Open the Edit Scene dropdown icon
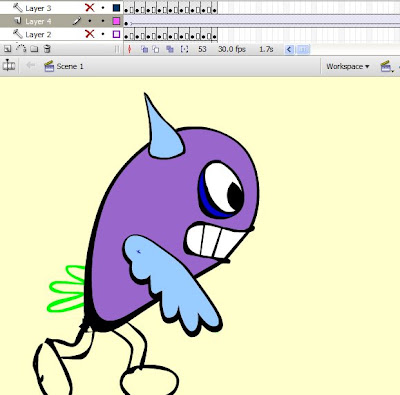 click(x=387, y=66)
